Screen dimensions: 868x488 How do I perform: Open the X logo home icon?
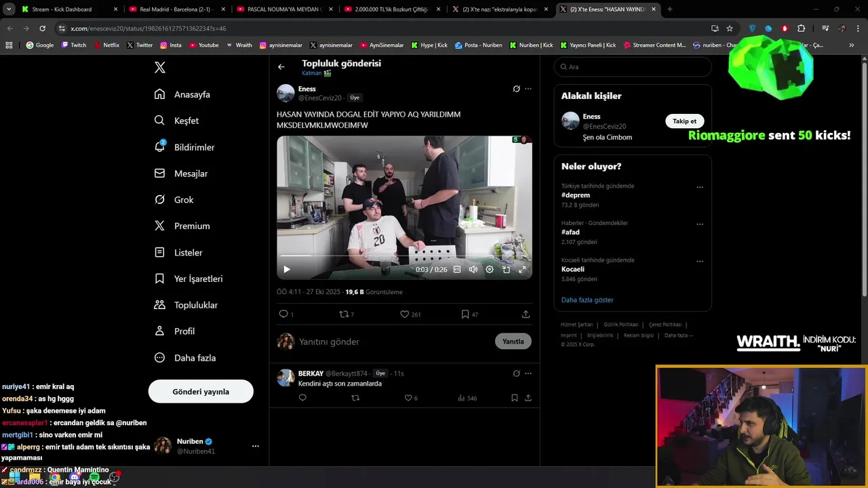pos(160,67)
